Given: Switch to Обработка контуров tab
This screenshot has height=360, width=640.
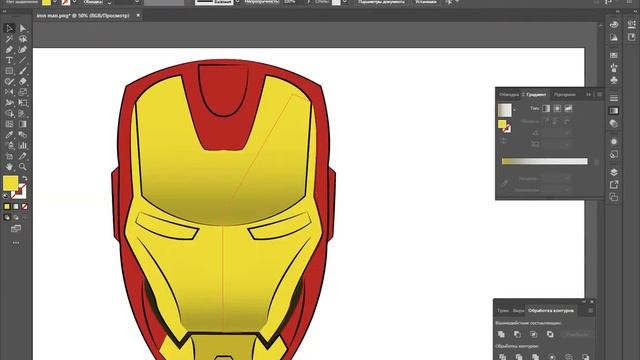Looking at the screenshot, I should [x=551, y=311].
